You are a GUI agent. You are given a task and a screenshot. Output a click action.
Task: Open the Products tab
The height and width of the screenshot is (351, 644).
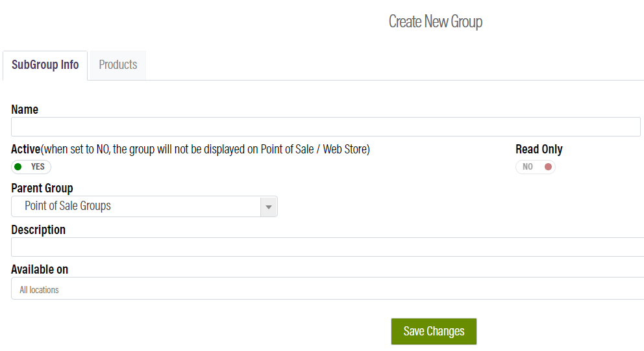pos(118,65)
